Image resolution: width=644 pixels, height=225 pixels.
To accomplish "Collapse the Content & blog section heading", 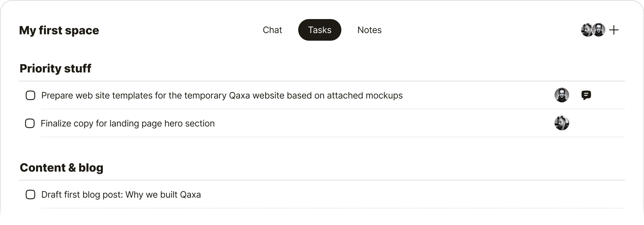I will (x=62, y=167).
